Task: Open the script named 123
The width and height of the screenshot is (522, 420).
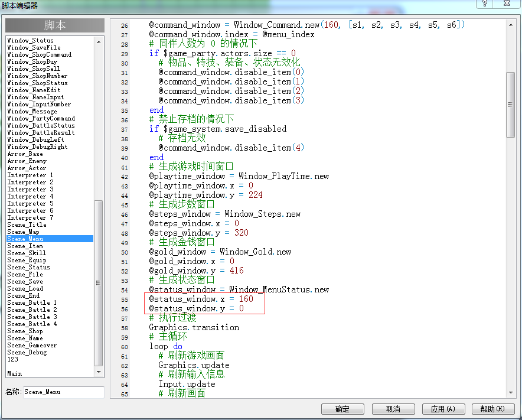Action: tap(12, 359)
